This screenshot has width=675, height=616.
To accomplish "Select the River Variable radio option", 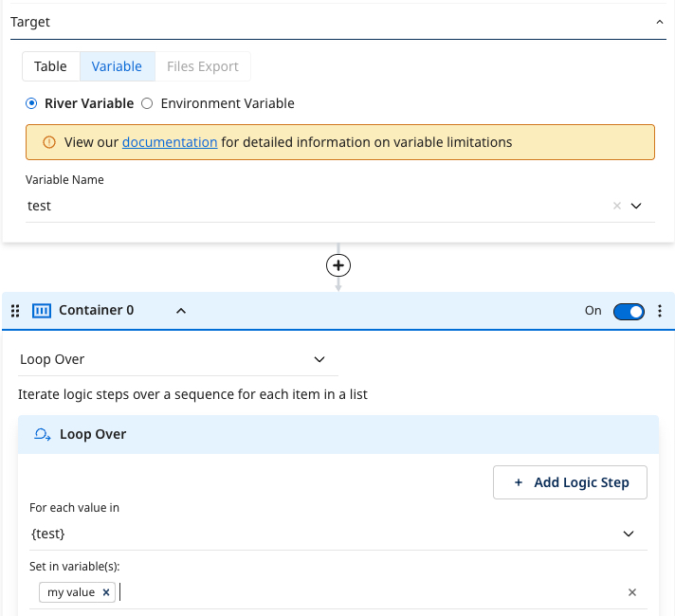I will (32, 103).
